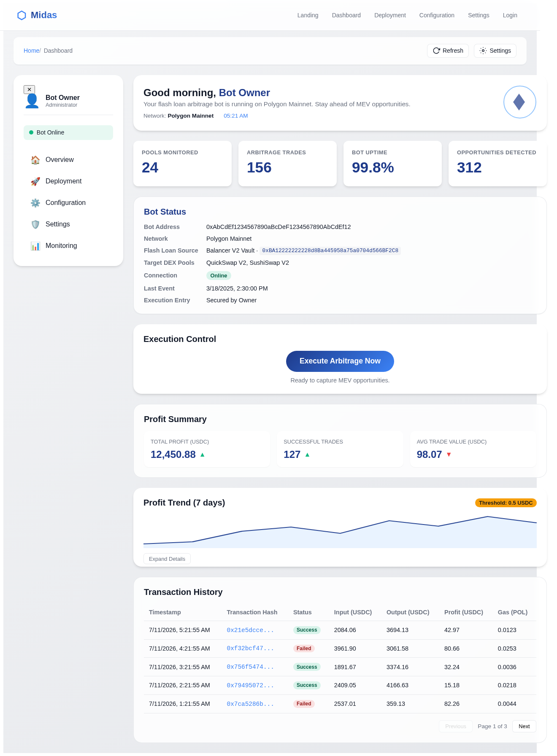Click the Bot Owner avatar icon

coord(32,101)
